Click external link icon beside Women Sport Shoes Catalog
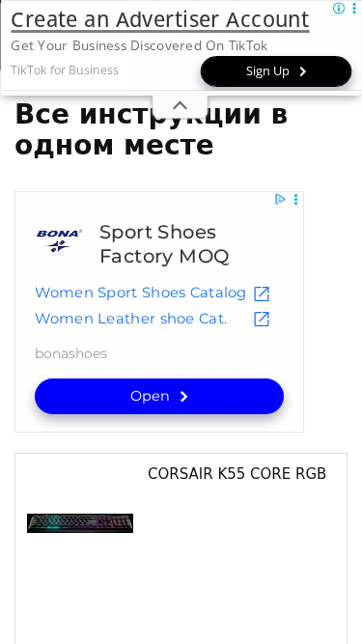 point(262,294)
